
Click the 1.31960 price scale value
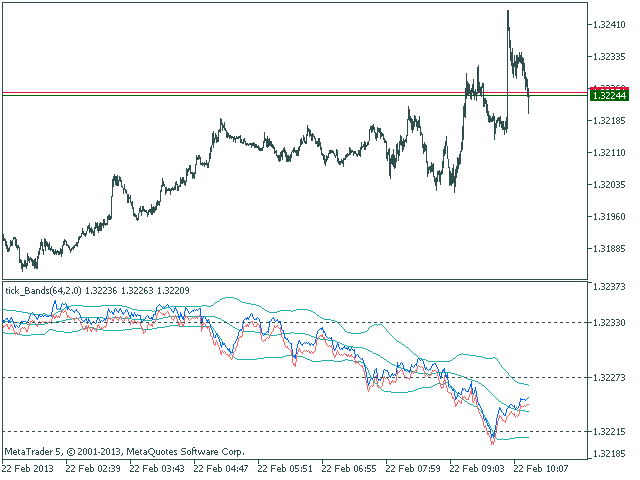(x=609, y=217)
